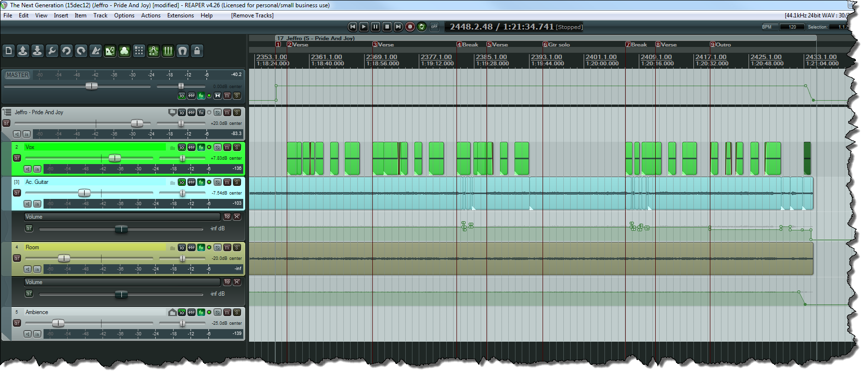Open input selection on the Vox track
The height and width of the screenshot is (377, 868).
point(37,169)
